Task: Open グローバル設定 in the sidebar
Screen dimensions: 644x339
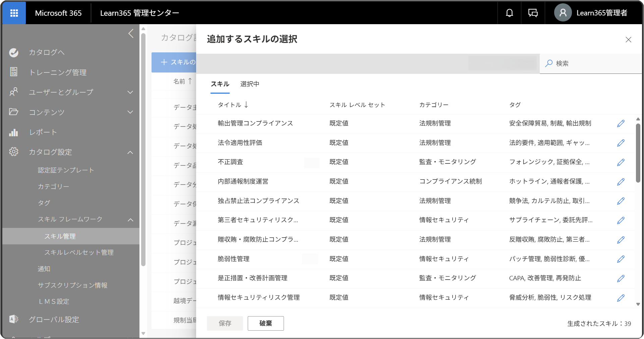Action: [54, 320]
